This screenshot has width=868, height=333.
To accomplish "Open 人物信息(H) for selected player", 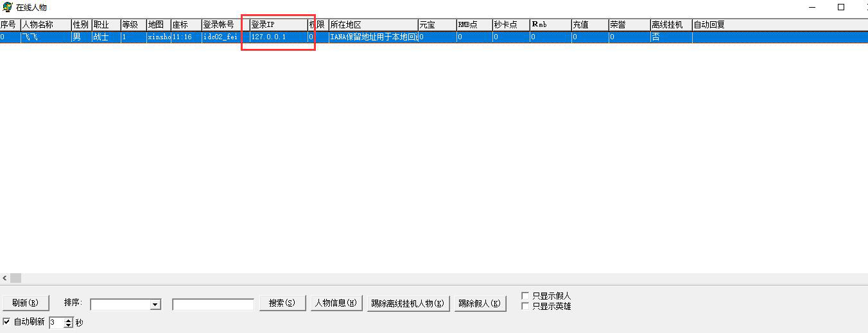I will tap(336, 303).
